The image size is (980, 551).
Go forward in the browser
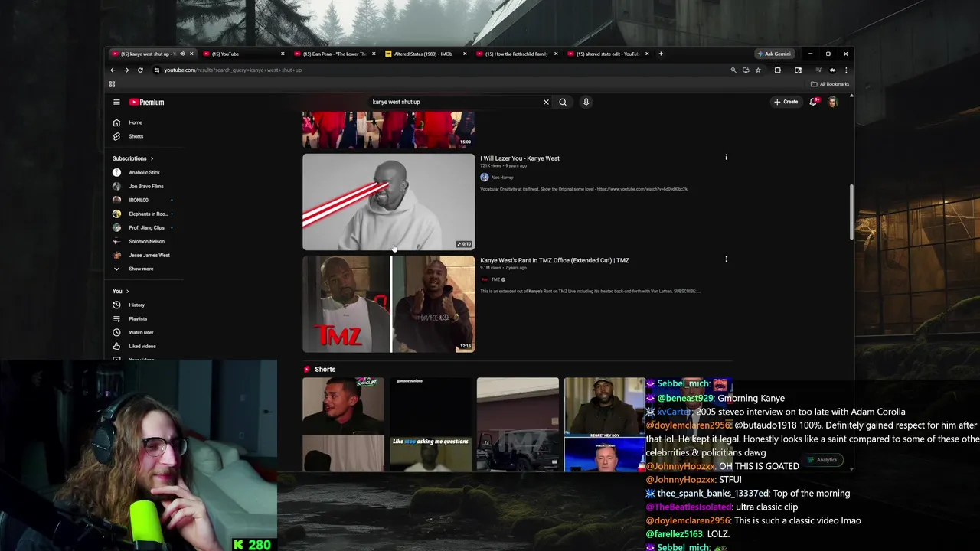pyautogui.click(x=126, y=70)
